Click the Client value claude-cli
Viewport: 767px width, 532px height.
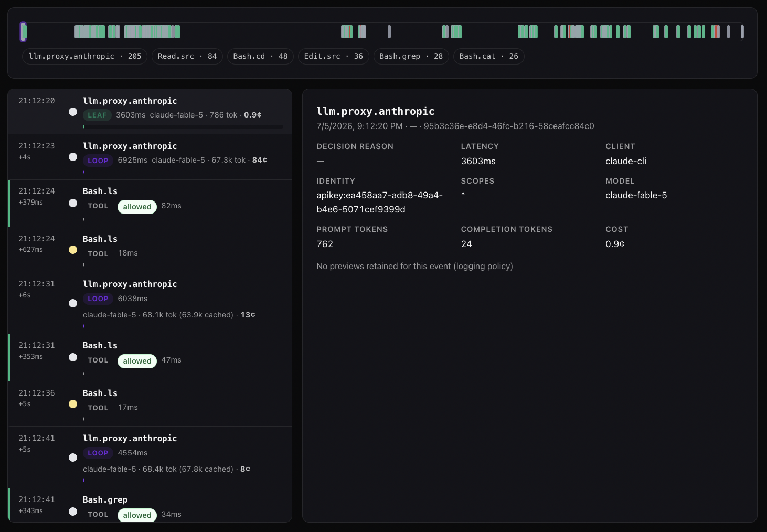pyautogui.click(x=626, y=161)
